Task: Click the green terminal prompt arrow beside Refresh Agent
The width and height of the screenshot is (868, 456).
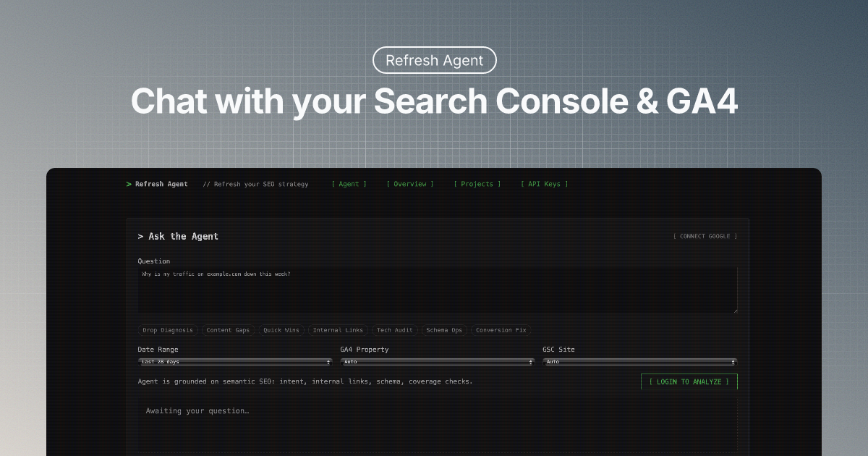Action: coord(128,184)
